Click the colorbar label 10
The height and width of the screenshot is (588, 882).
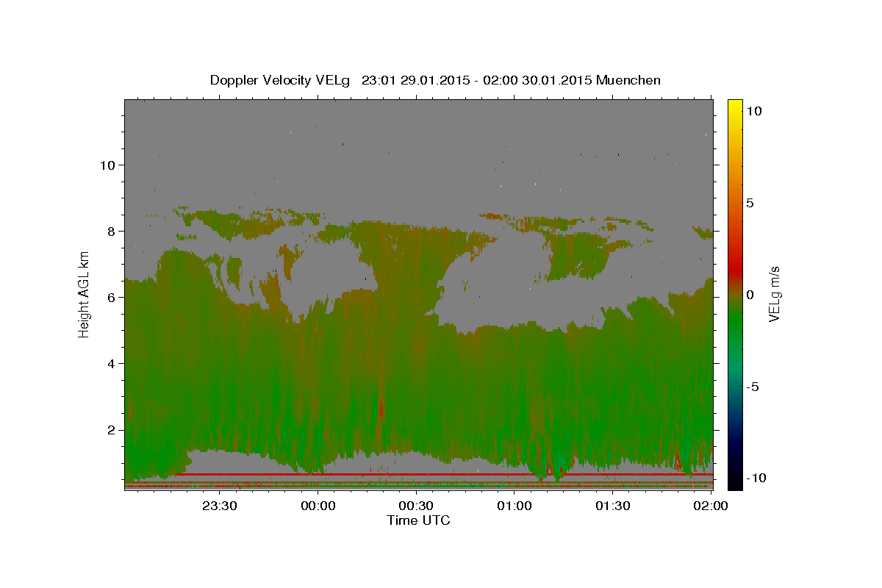(753, 111)
